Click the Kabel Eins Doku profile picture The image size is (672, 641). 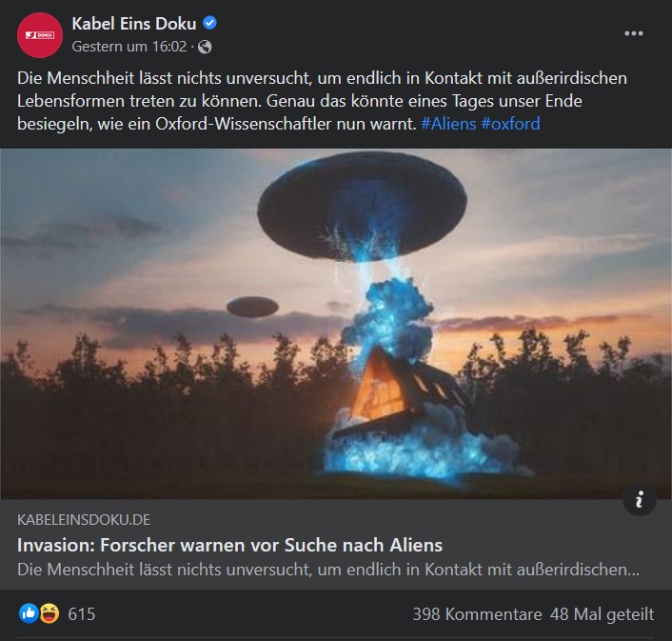click(x=40, y=35)
